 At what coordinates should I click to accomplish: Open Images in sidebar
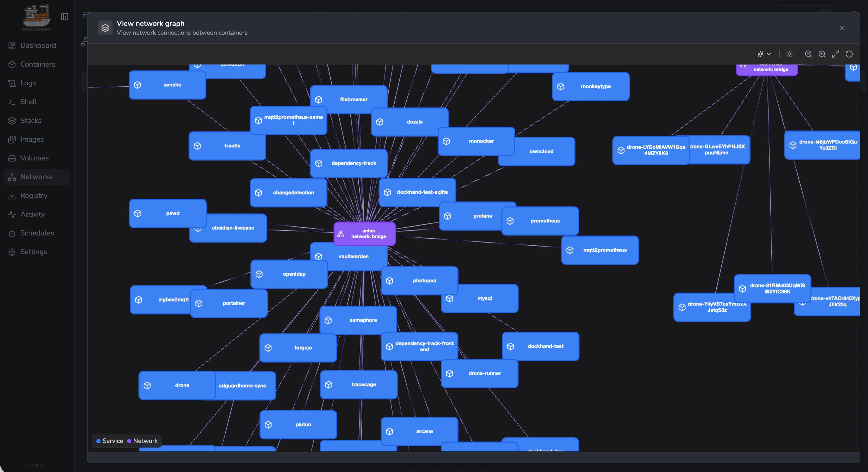coord(37,139)
